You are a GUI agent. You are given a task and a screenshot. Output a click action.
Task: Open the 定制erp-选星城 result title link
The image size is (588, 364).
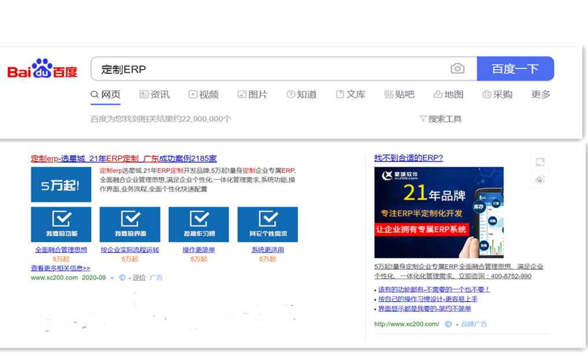pyautogui.click(x=124, y=159)
